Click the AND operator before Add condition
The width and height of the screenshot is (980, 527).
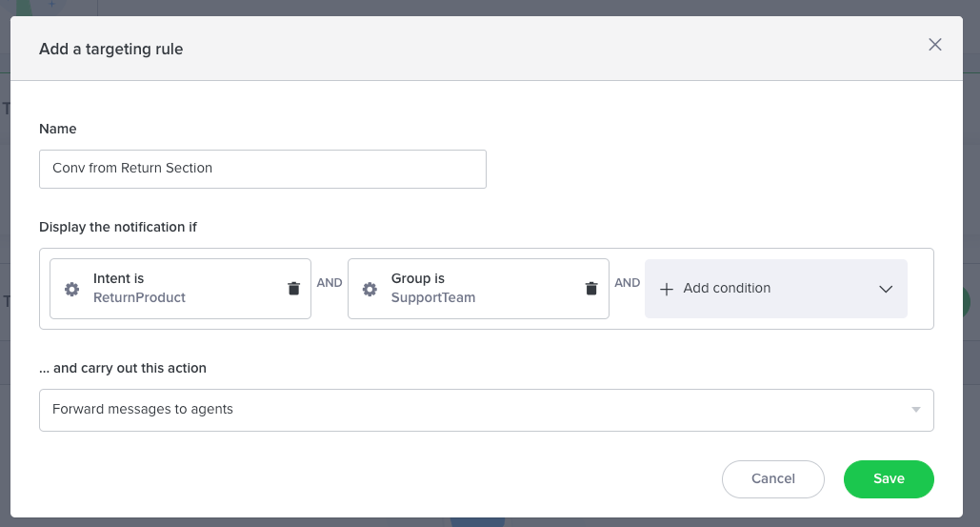[627, 283]
